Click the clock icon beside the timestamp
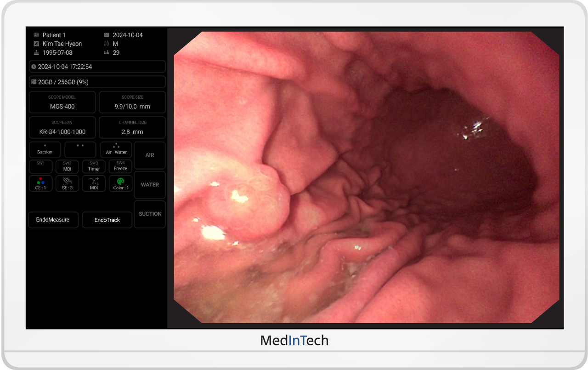 tap(34, 67)
